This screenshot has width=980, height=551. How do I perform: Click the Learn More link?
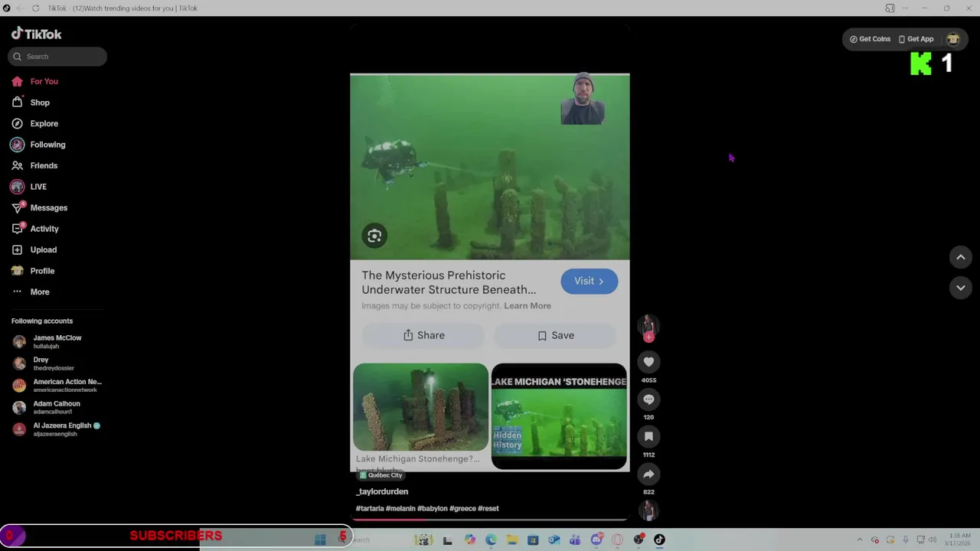[x=528, y=305]
